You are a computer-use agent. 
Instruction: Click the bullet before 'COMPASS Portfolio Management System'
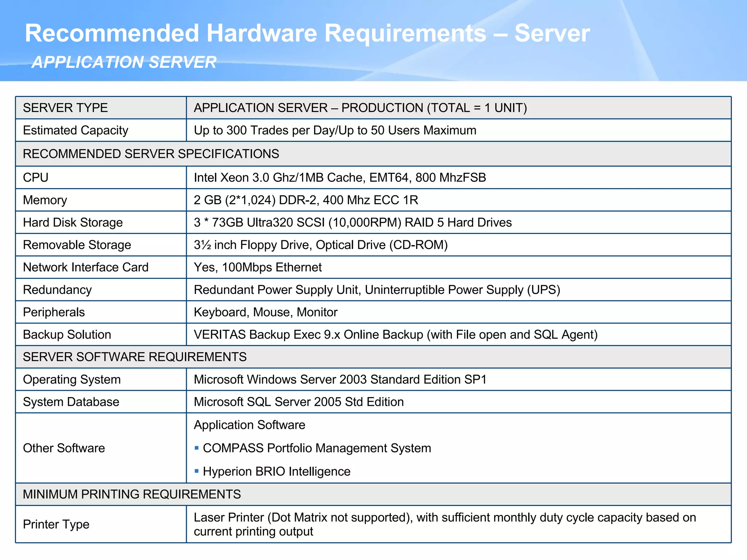tap(197, 448)
